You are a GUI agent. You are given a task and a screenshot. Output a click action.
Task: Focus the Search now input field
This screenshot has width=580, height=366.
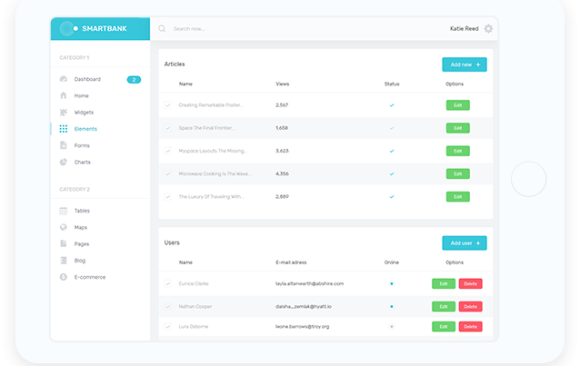click(x=303, y=28)
